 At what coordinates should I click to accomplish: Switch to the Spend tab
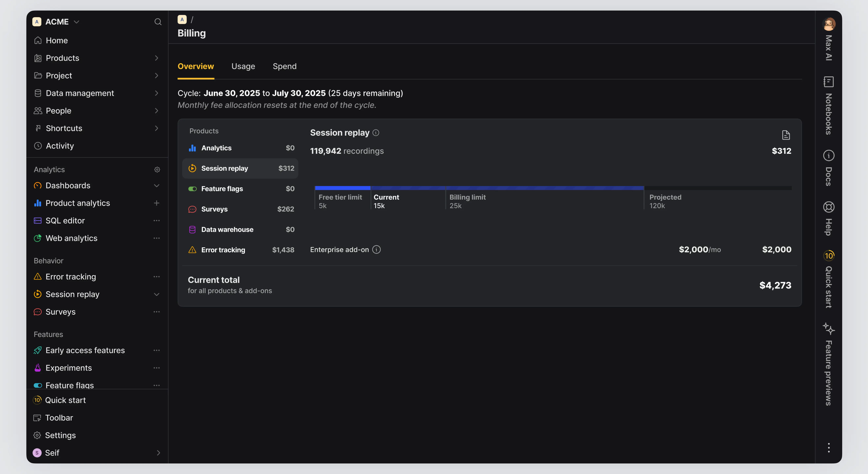(x=284, y=66)
